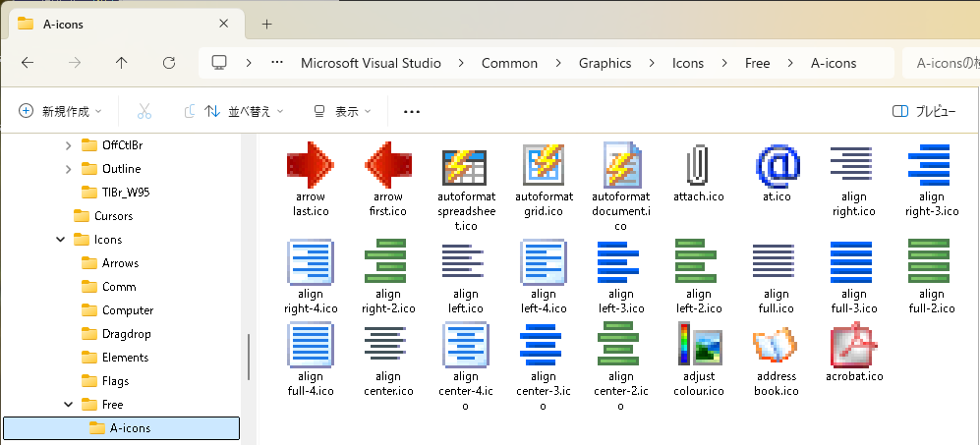Open the Flags folder in tree
980x445 pixels.
[115, 381]
